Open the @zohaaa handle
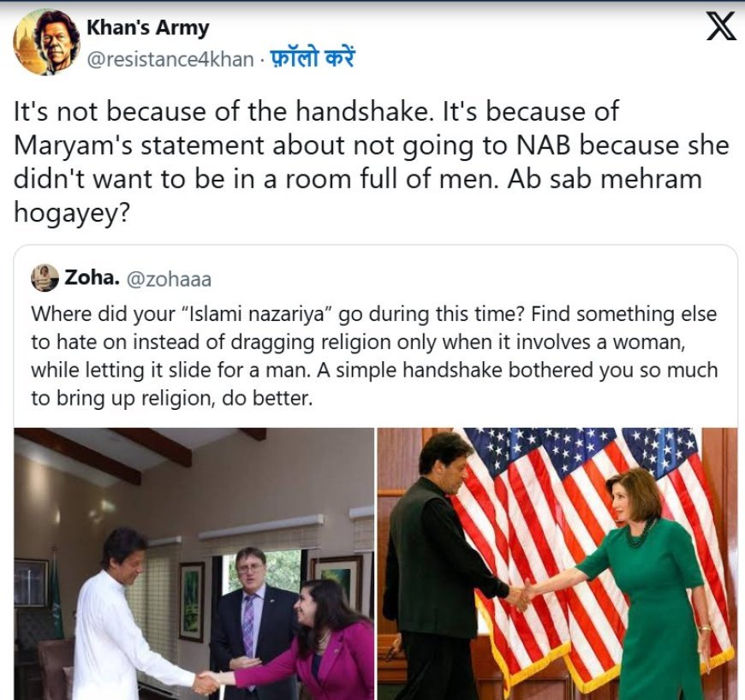The height and width of the screenshot is (700, 745). click(169, 279)
